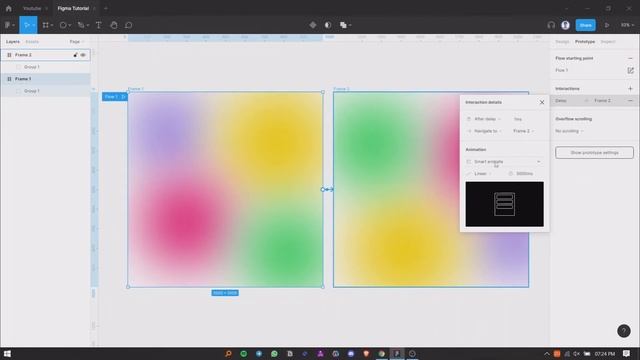Switch to the Layers tab
Screen dimensions: 640x360
click(x=13, y=42)
